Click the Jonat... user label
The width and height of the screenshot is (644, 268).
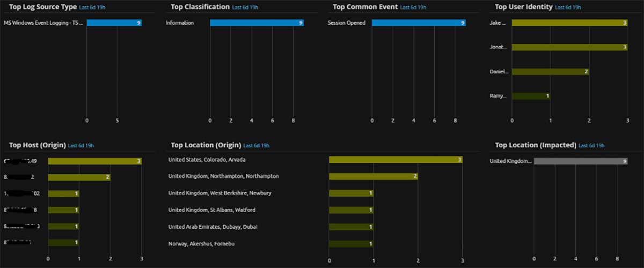point(499,47)
